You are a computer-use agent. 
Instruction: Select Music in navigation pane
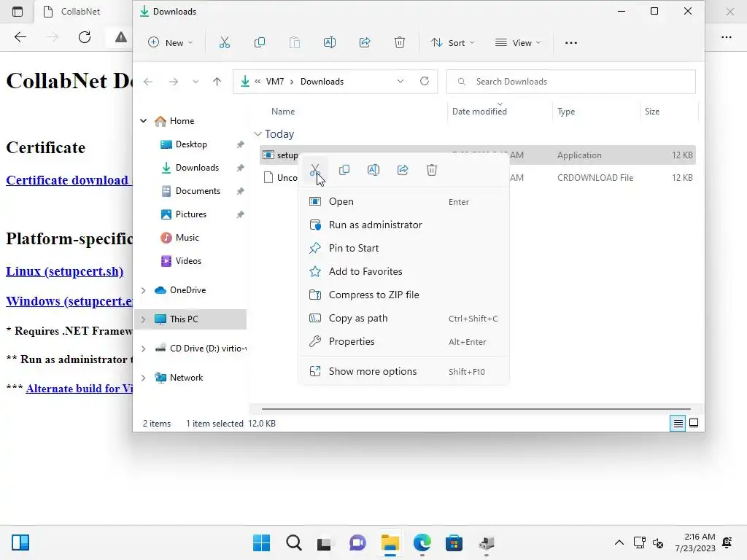(187, 238)
